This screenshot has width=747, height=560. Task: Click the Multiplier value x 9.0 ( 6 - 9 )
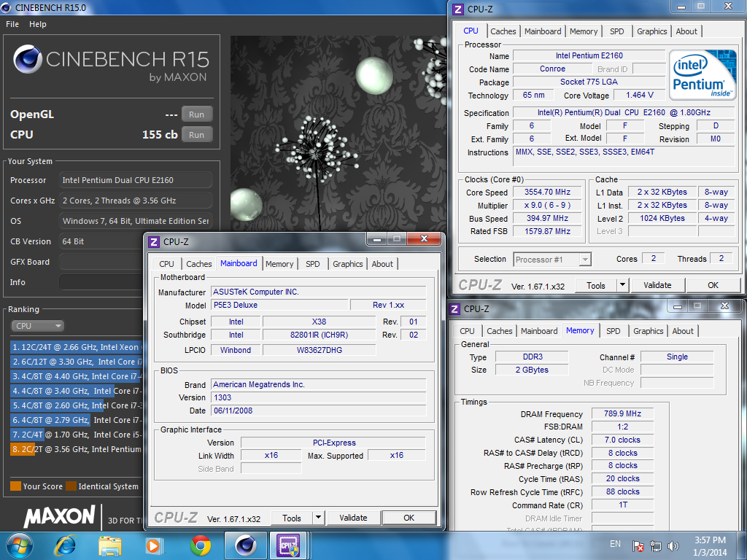click(547, 205)
